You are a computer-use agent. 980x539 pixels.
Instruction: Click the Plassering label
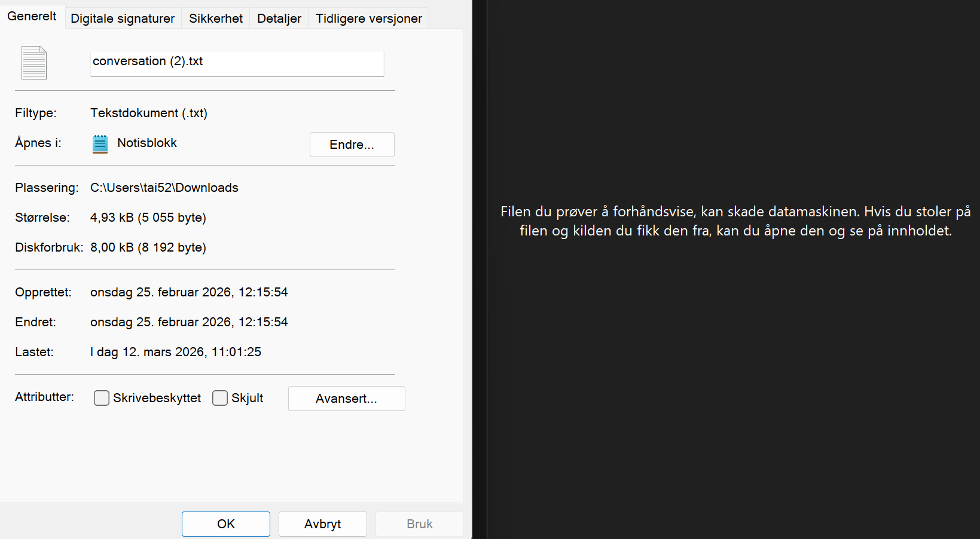click(47, 188)
